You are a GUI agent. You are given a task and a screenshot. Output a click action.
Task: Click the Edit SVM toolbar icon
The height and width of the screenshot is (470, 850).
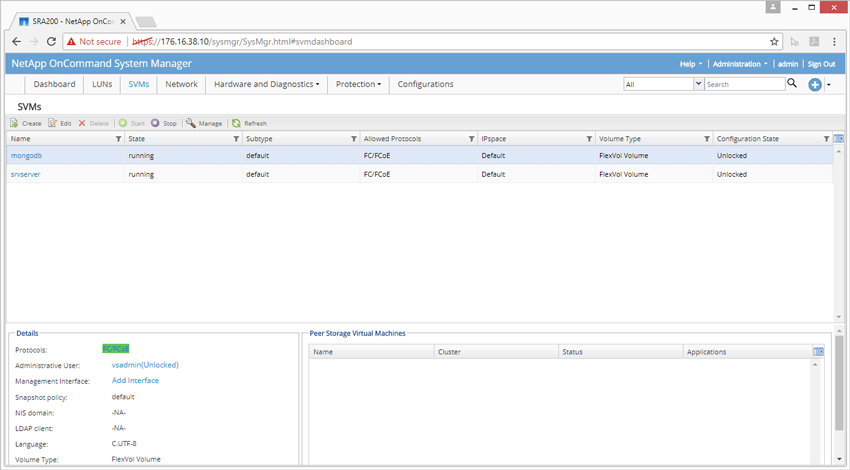point(52,123)
